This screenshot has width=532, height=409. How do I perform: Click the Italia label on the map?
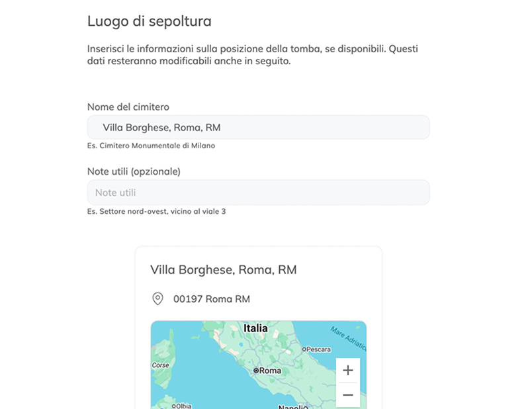click(255, 328)
